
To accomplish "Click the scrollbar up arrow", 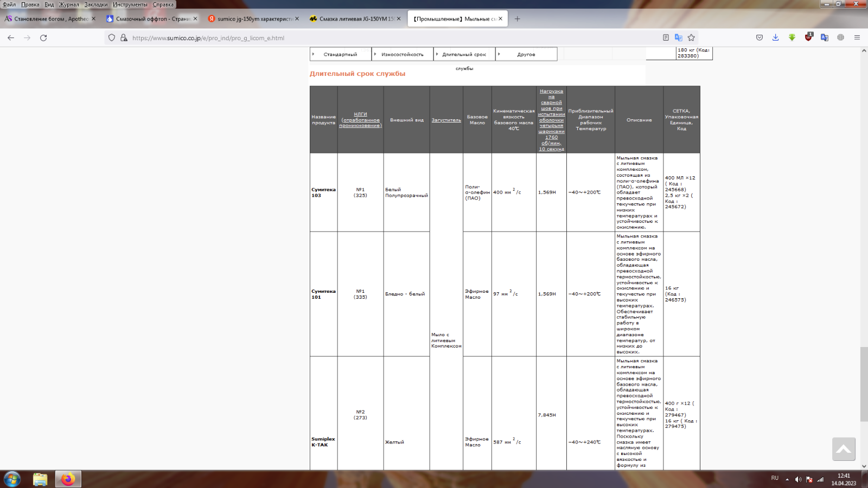I will (x=864, y=50).
